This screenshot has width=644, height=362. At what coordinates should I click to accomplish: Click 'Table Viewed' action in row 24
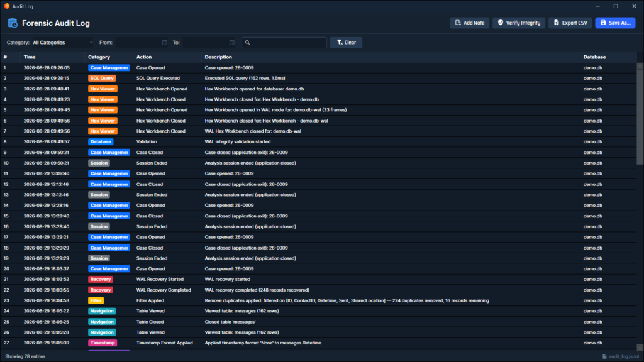click(150, 311)
